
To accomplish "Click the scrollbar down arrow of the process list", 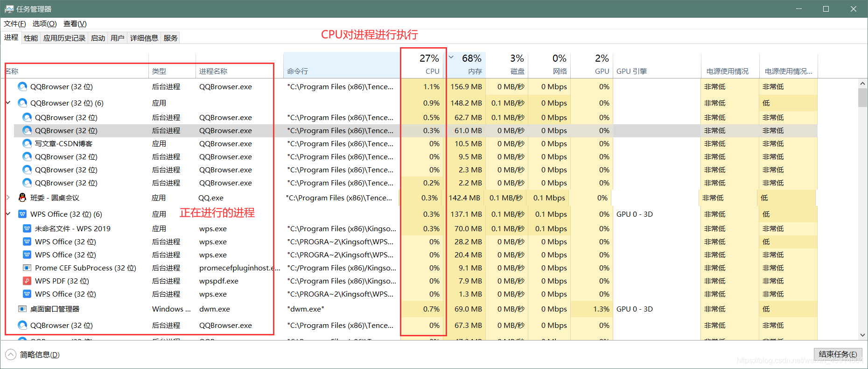I will click(x=862, y=335).
